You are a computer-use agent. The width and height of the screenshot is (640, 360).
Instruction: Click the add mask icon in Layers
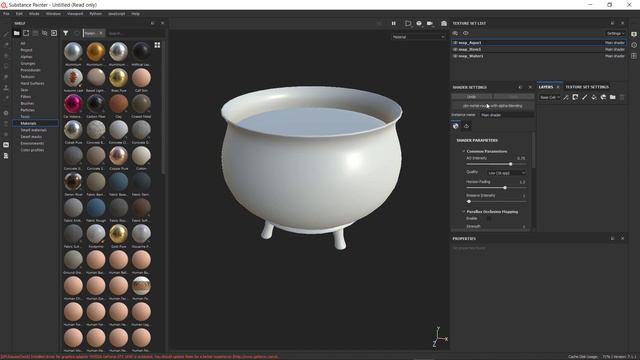pos(575,97)
